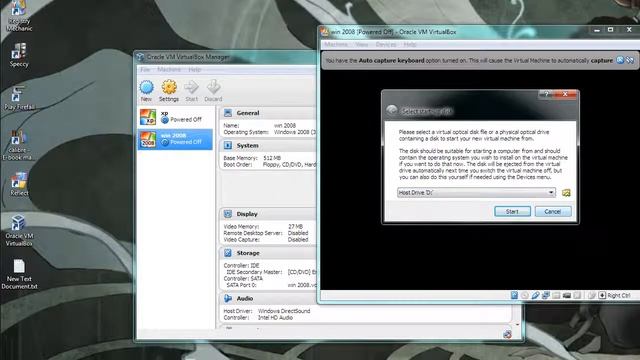Click the USB devices status bar icon
The height and width of the screenshot is (360, 640).
[x=535, y=295]
